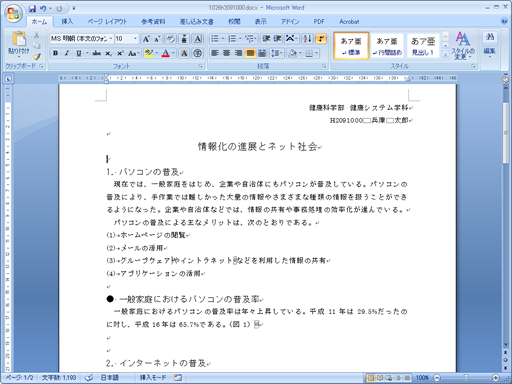
Task: Apply enclosing character border
Action: [x=198, y=39]
